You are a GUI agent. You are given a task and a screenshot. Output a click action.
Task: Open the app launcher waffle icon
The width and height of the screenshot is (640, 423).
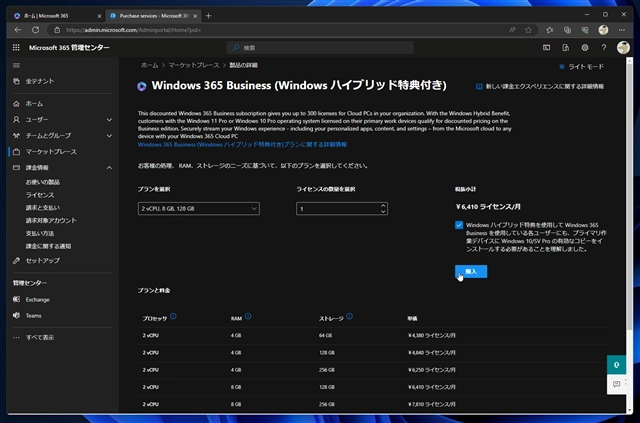16,48
